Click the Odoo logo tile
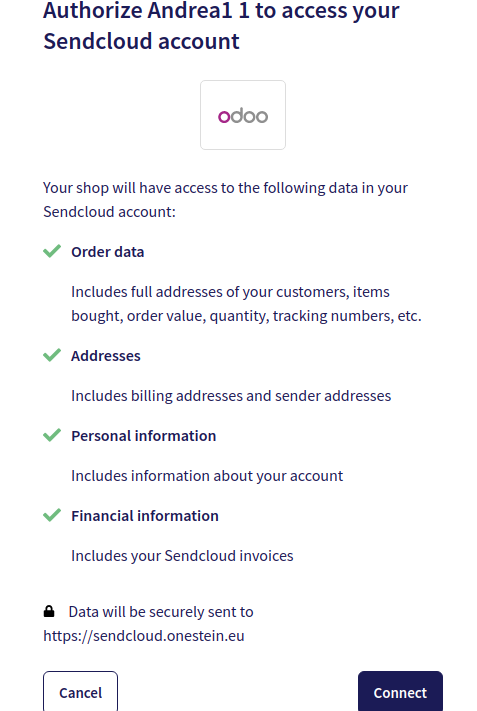The height and width of the screenshot is (711, 477). (243, 115)
